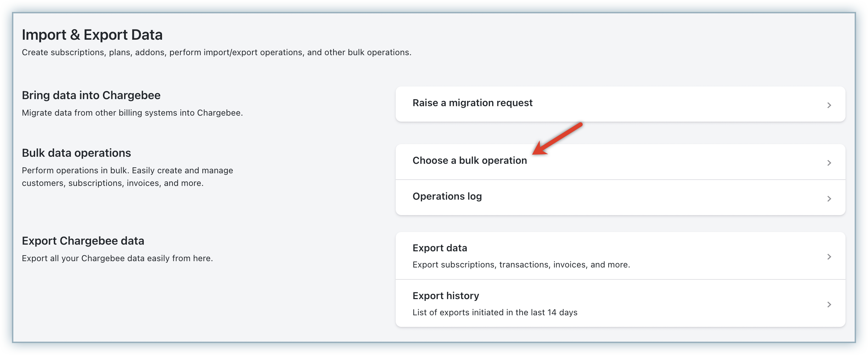The width and height of the screenshot is (868, 355).
Task: Open the Operations log label
Action: tap(447, 196)
